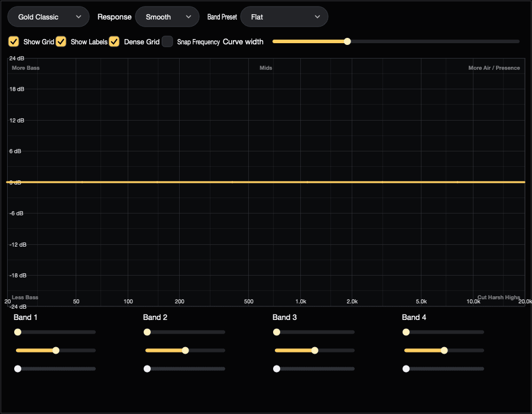Click the 'Mids' graph label
The height and width of the screenshot is (414, 532).
click(265, 68)
